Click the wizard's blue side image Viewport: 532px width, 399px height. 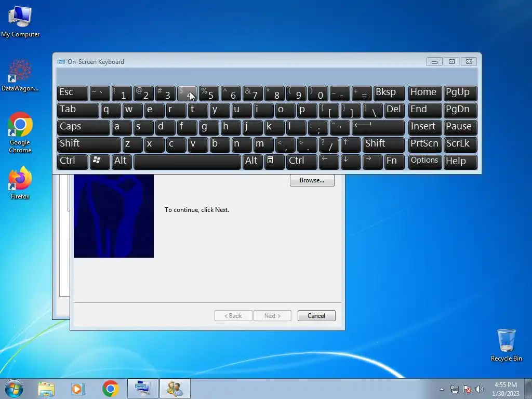coord(114,216)
